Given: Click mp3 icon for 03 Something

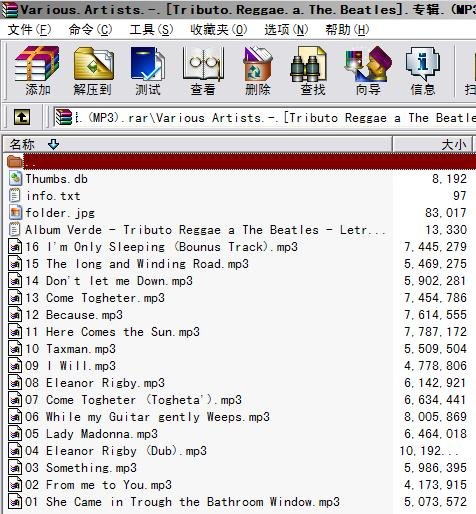Looking at the screenshot, I should click(x=15, y=468).
